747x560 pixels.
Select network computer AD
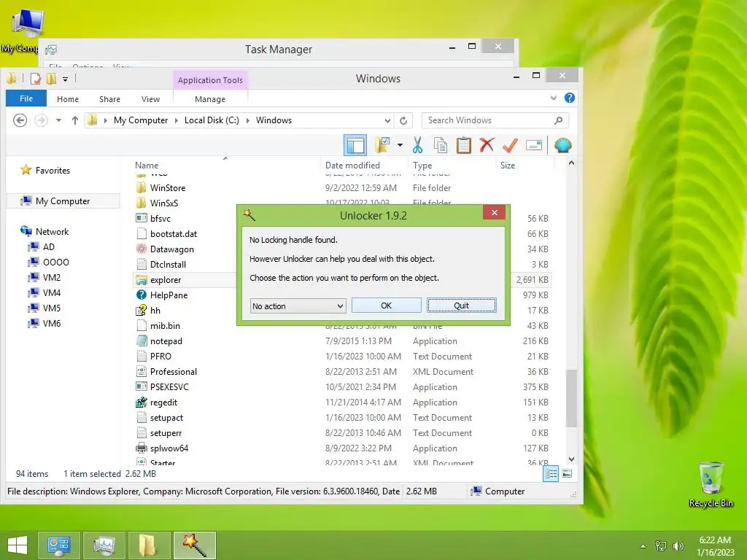coord(49,246)
